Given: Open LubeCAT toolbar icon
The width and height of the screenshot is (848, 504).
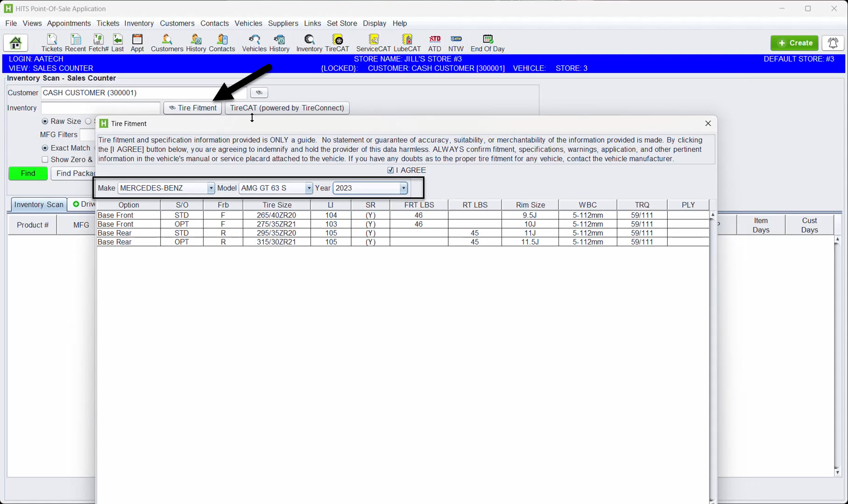Looking at the screenshot, I should 407,42.
